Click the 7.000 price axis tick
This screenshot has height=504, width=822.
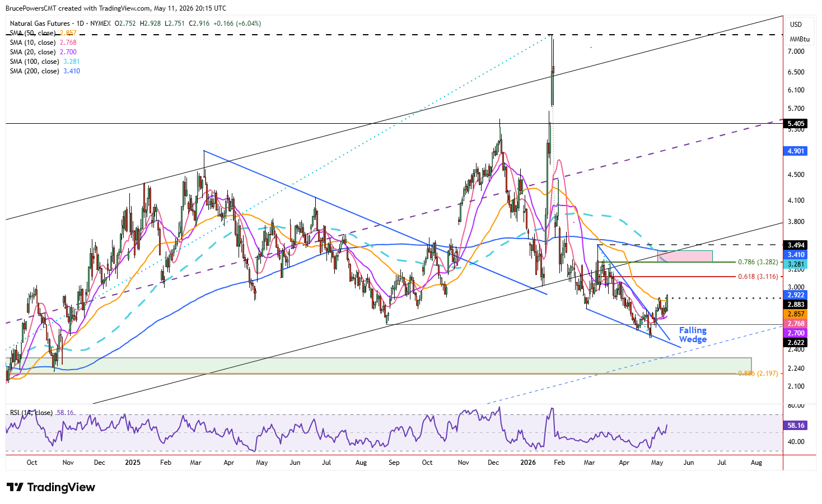796,52
